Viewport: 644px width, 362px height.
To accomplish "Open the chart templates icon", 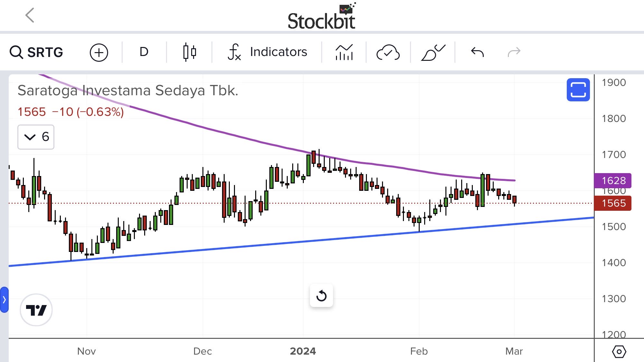I will coord(344,52).
